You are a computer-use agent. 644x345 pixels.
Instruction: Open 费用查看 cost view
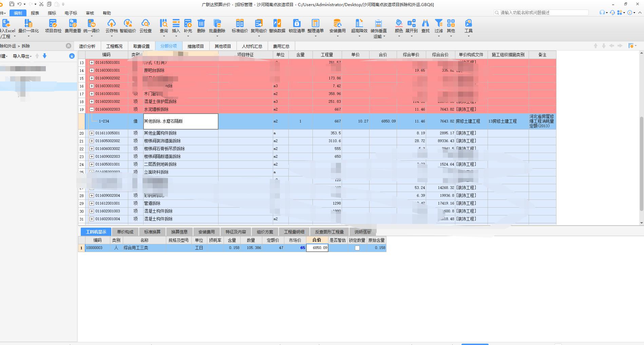[73, 23]
